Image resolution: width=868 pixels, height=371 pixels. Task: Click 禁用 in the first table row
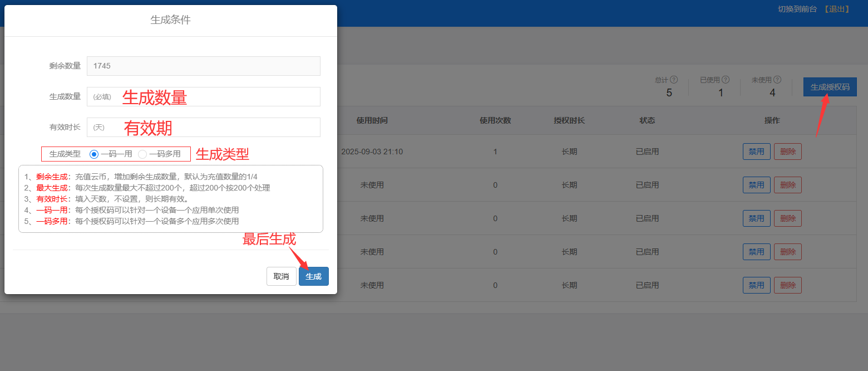pyautogui.click(x=756, y=152)
